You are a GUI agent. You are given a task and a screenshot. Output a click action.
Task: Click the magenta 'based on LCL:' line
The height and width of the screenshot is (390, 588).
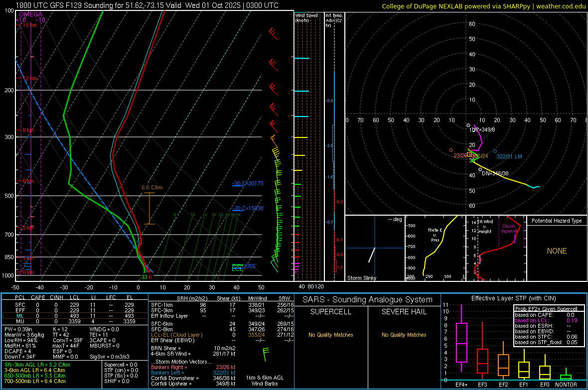546,320
